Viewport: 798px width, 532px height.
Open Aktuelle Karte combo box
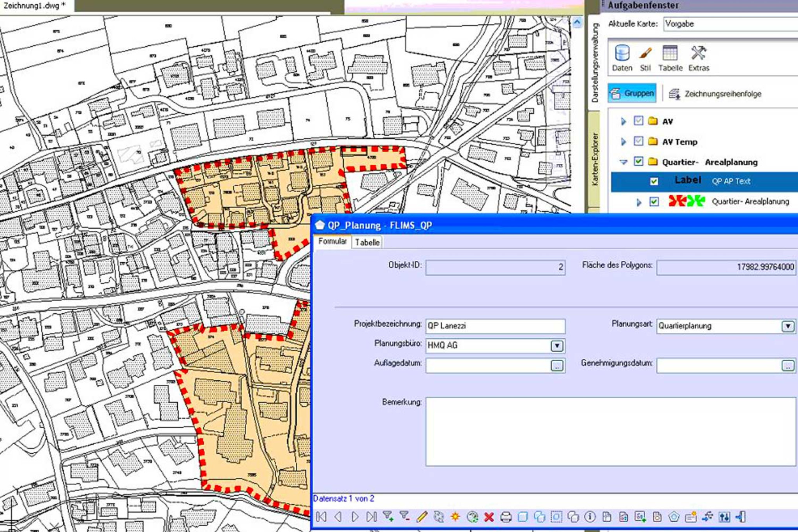coord(731,24)
